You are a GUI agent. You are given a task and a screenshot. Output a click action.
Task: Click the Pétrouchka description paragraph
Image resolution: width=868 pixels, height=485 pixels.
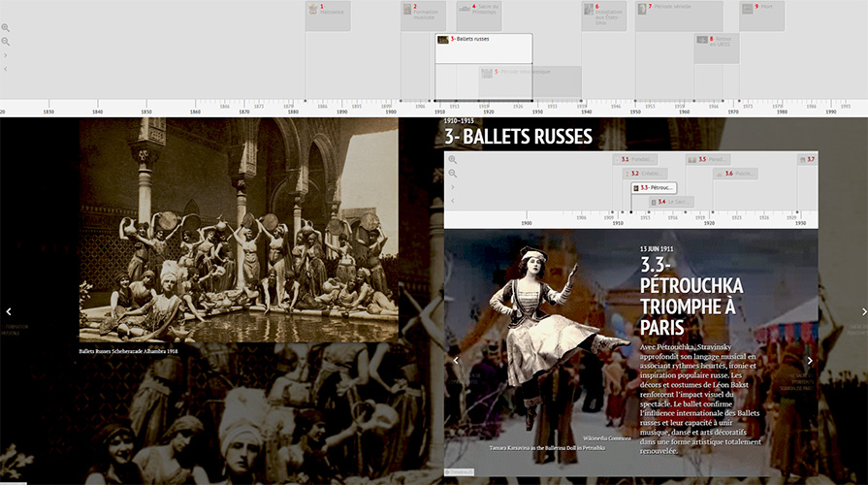(700, 399)
